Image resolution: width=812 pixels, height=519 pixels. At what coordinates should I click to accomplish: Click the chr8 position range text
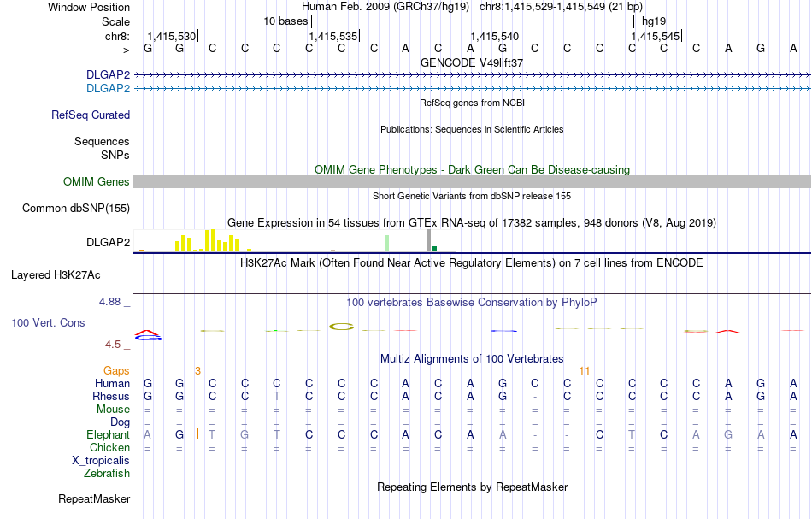click(x=561, y=7)
